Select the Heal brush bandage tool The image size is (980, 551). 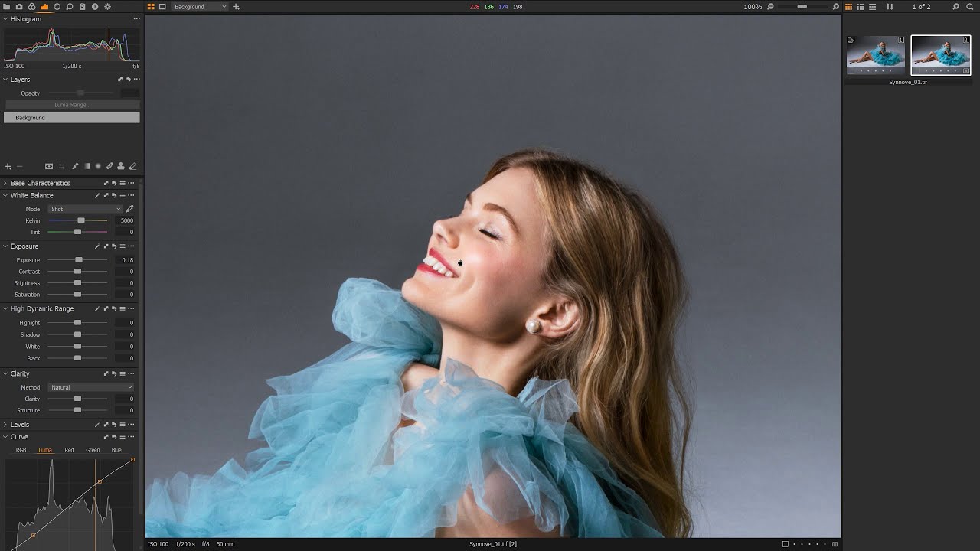(x=109, y=166)
